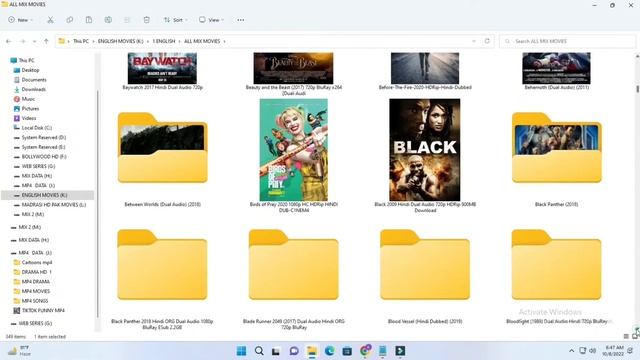
Task: Select the Baywatch 2017 movie thumbnail
Action: 162,69
